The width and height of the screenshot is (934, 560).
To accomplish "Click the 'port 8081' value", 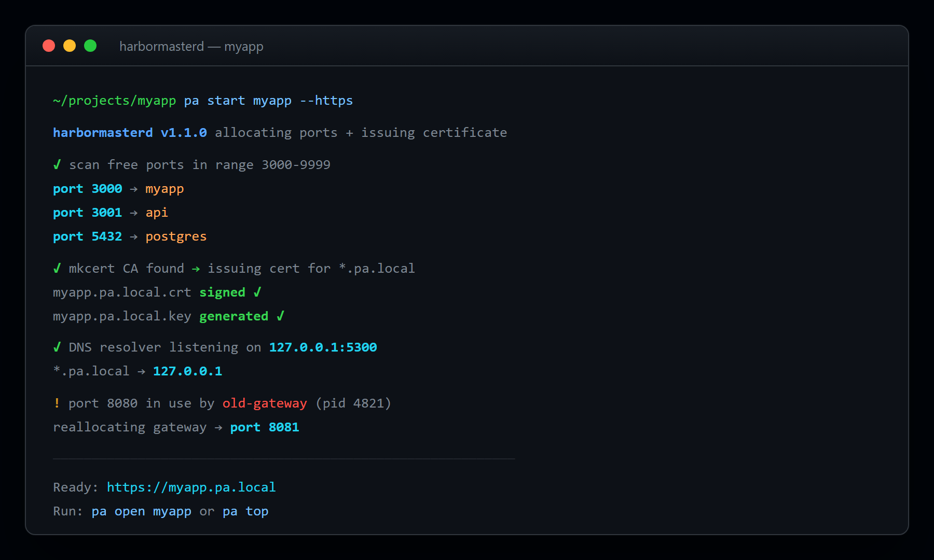I will coord(265,427).
